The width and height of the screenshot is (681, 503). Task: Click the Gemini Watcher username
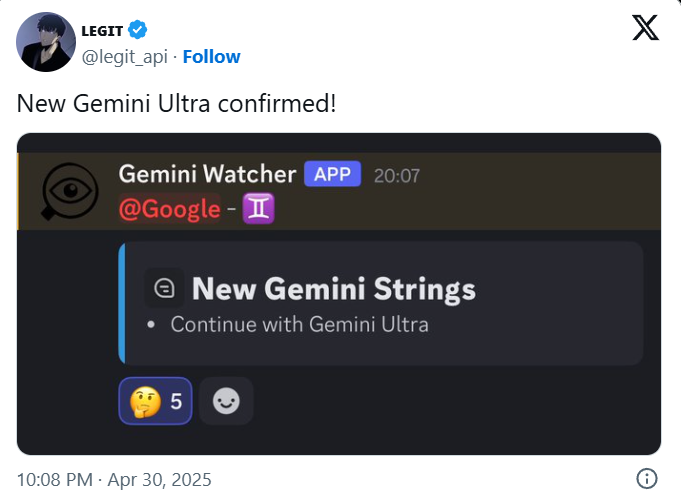tap(207, 174)
